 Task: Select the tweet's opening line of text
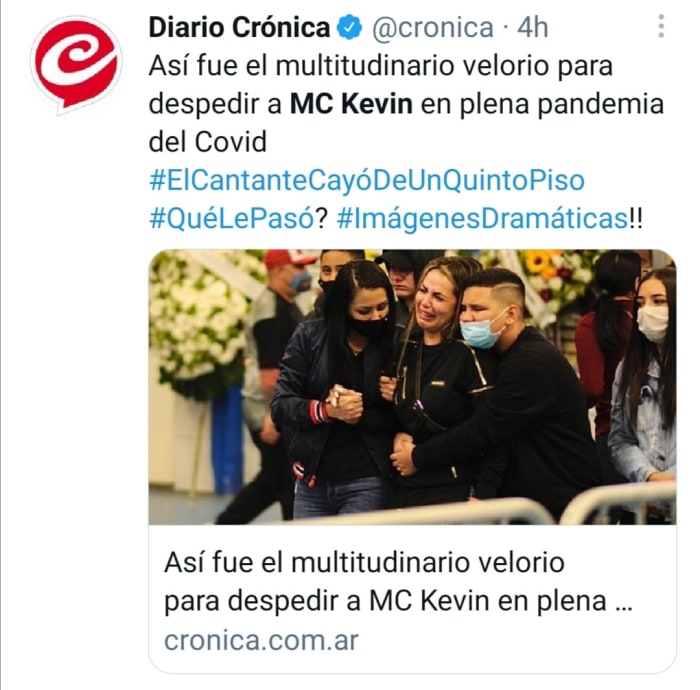[380, 66]
